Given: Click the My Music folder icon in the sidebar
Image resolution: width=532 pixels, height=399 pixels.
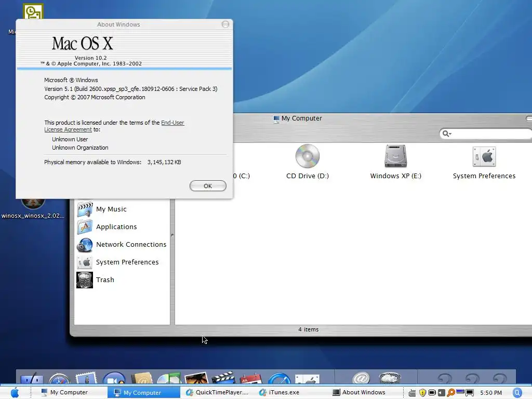Looking at the screenshot, I should coord(85,209).
